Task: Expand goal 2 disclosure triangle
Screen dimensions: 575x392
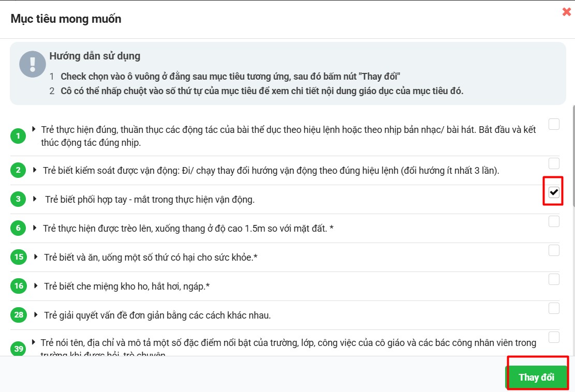Action: click(35, 170)
